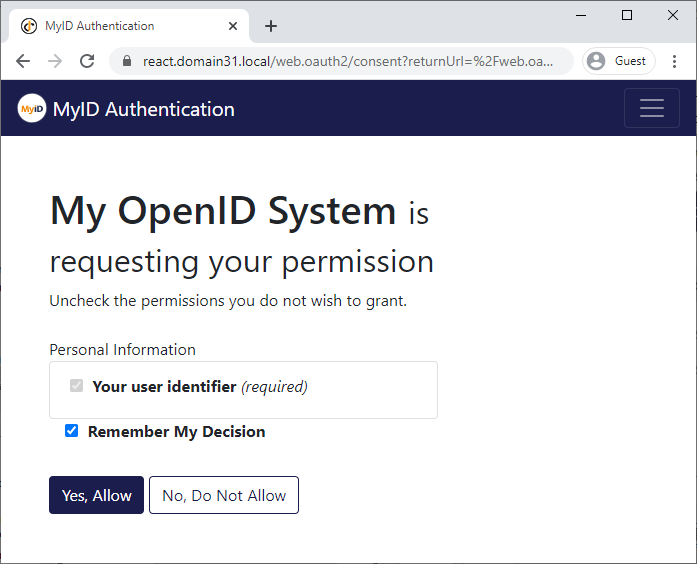The width and height of the screenshot is (697, 564).
Task: Maximize the browser window
Action: click(627, 15)
